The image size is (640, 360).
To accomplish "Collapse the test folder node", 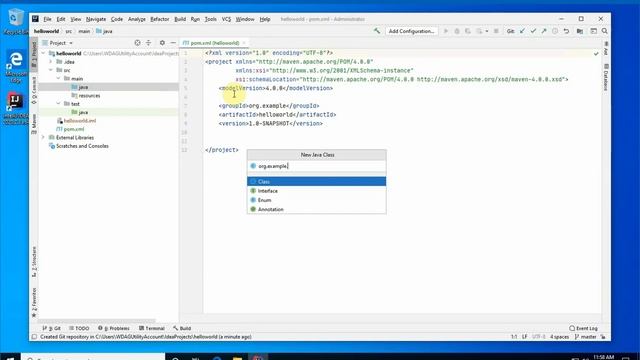I will pyautogui.click(x=58, y=104).
